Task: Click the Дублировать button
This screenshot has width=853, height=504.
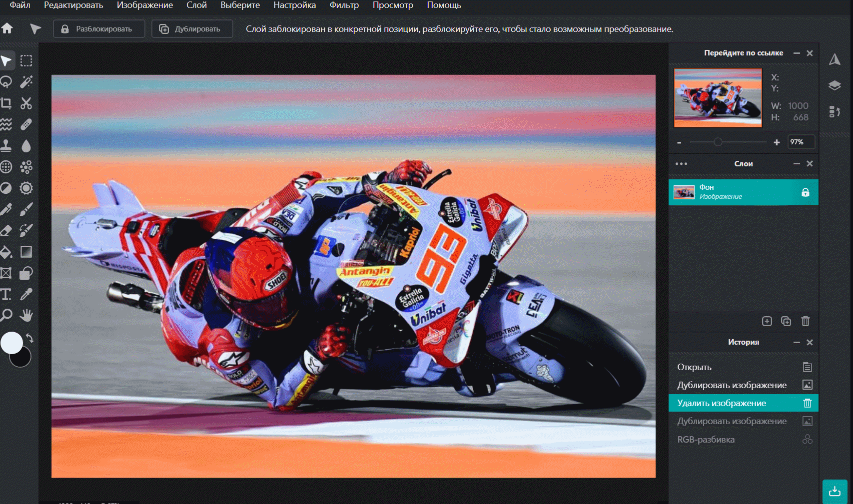Action: pyautogui.click(x=192, y=29)
